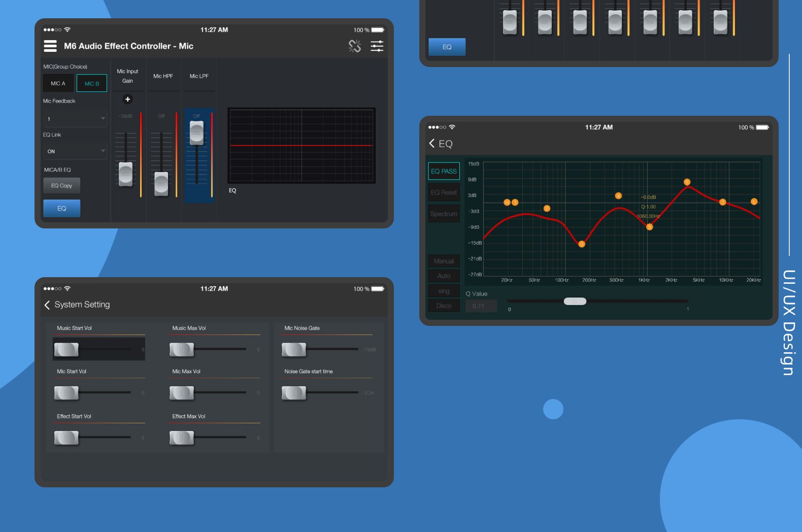Click the plus icon under Mic Input Gain
Screen dimensions: 802x532
pos(127,99)
